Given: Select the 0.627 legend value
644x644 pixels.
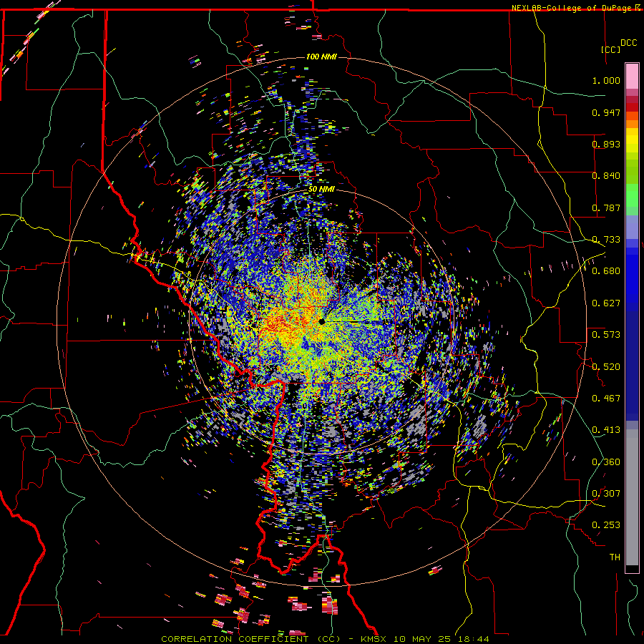Looking at the screenshot, I should 606,303.
